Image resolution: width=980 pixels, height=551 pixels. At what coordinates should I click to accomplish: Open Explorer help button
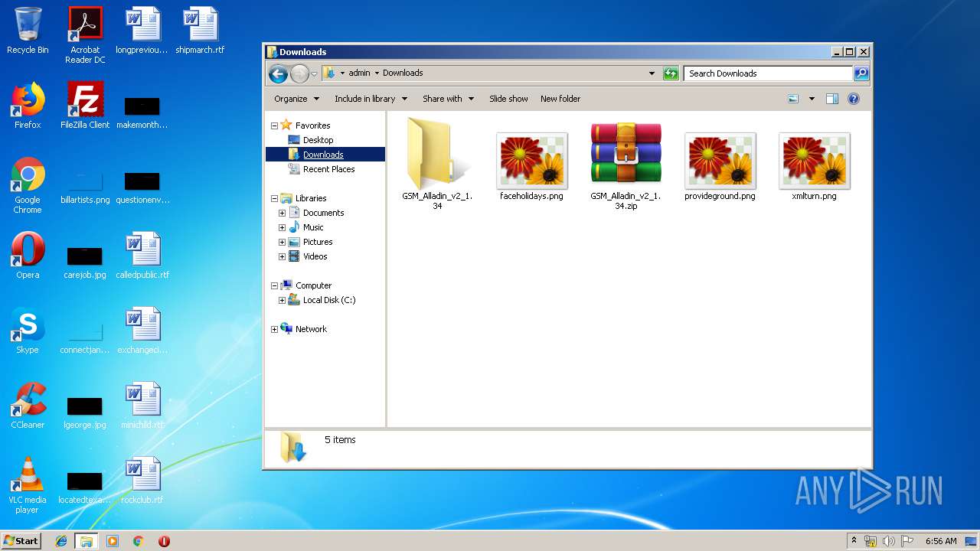coord(854,99)
